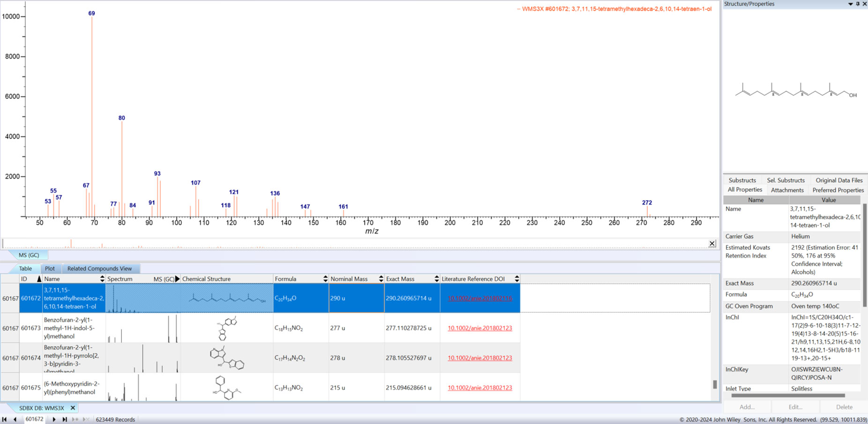Click the Add... property button
The height and width of the screenshot is (424, 868).
coord(747,407)
